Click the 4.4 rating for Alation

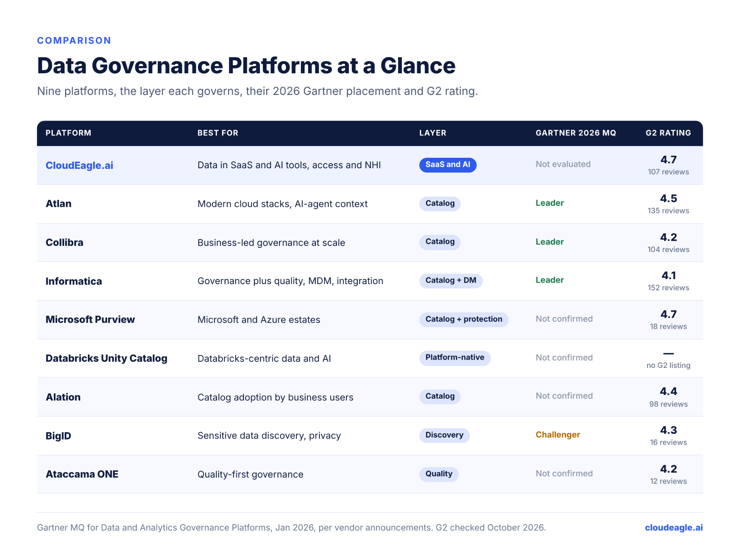[x=668, y=391]
